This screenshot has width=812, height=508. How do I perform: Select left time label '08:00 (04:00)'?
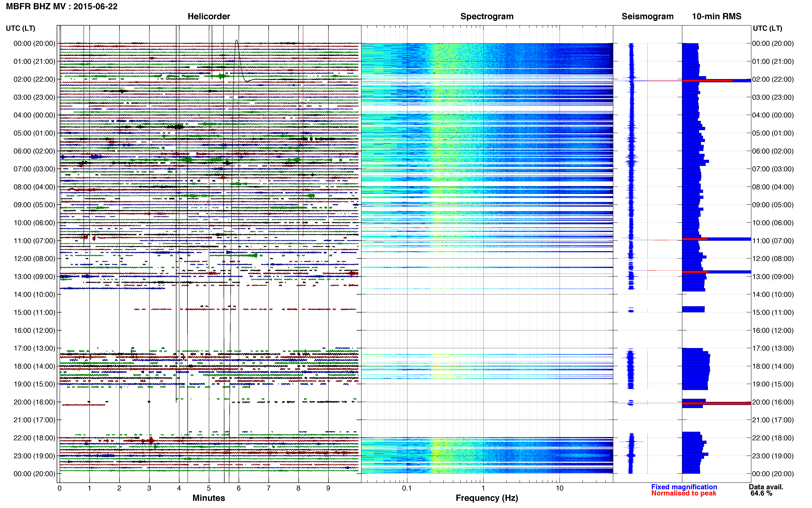point(34,187)
